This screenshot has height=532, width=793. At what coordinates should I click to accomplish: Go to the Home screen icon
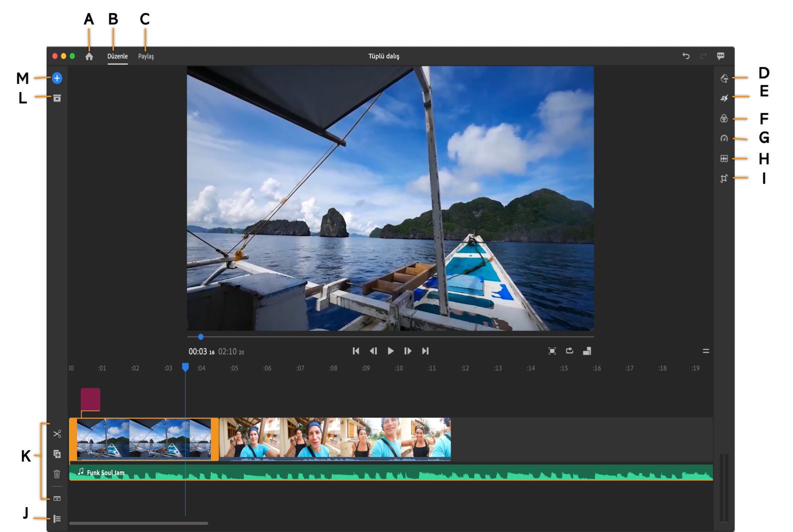pos(89,56)
